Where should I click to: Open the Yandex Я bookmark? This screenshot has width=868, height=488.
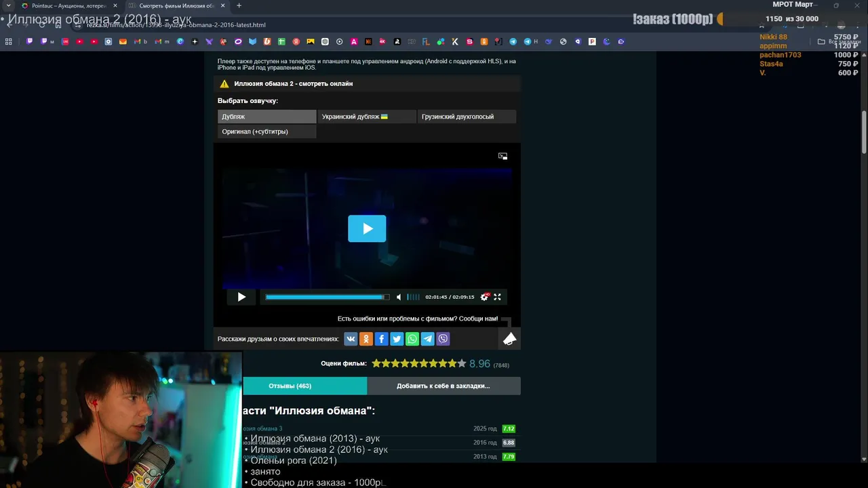coord(296,41)
